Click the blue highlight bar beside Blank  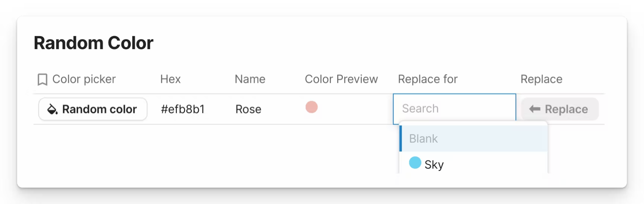[401, 138]
